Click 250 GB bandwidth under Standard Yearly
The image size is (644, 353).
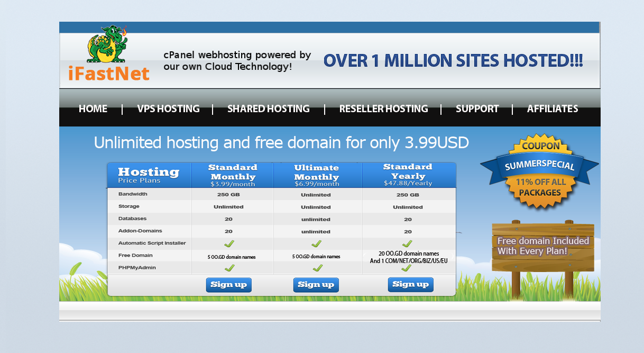[408, 195]
